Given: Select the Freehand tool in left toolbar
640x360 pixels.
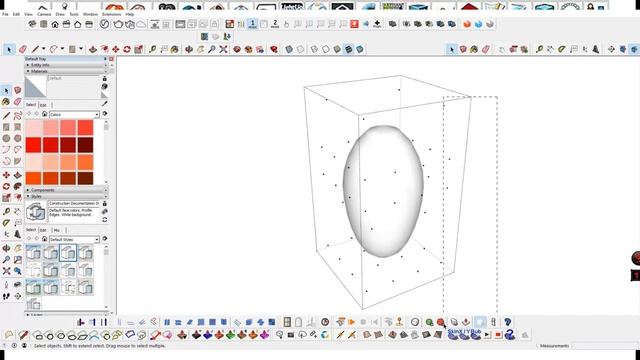Looking at the screenshot, I should [x=18, y=116].
